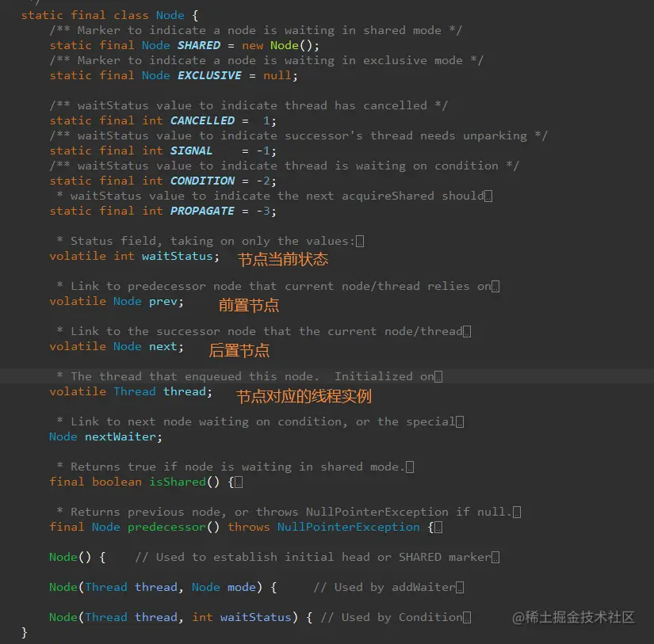The image size is (654, 644).
Task: Click the EXCLUSIVE constant name
Action: point(209,75)
